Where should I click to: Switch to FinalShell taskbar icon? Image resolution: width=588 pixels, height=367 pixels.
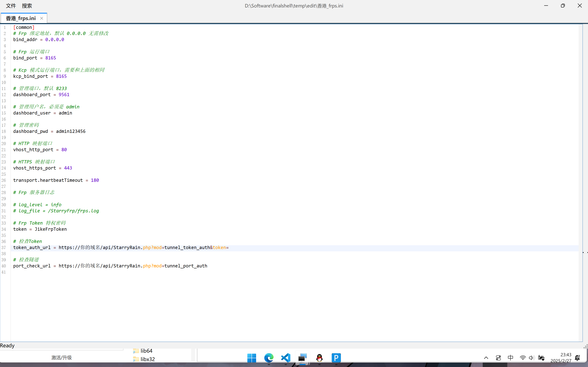[302, 358]
